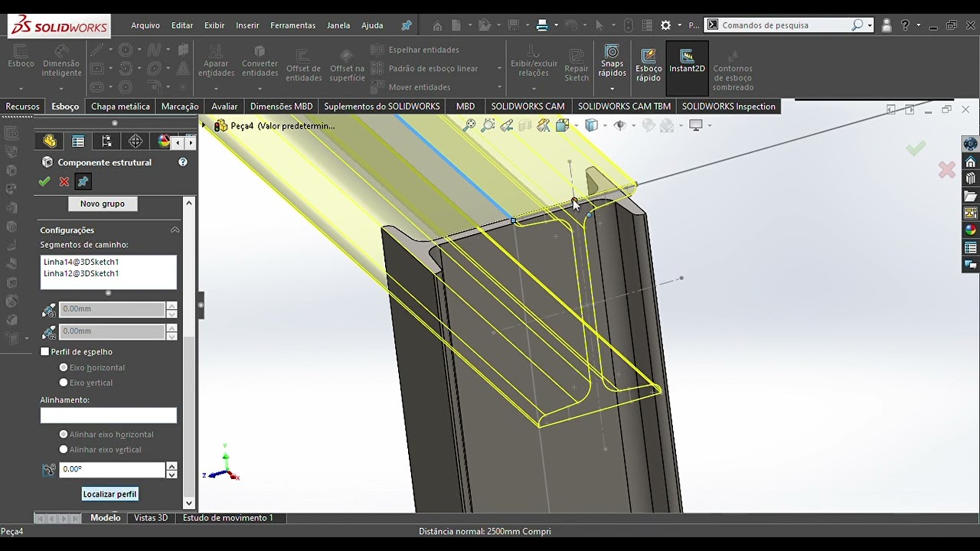Open options gear dropdown arrow

point(679,25)
